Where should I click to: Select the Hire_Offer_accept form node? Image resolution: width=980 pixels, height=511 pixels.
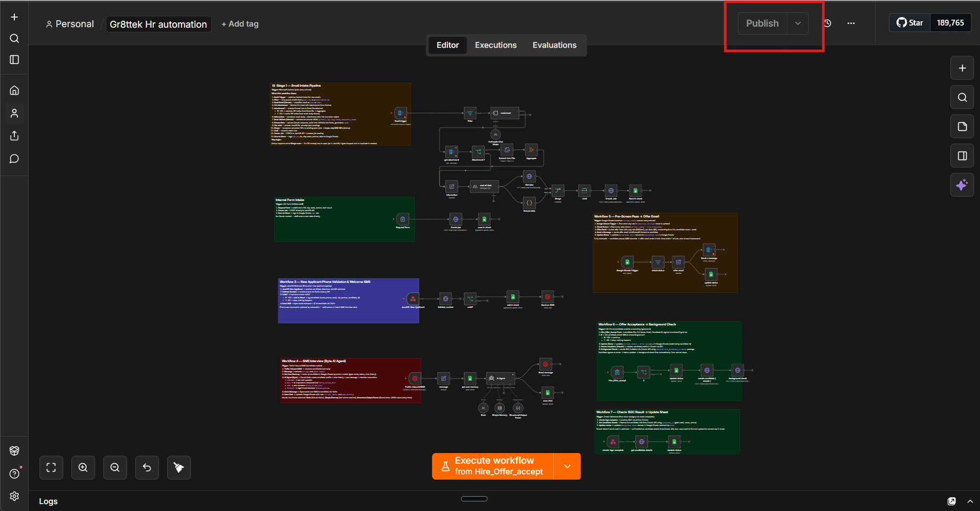[617, 372]
